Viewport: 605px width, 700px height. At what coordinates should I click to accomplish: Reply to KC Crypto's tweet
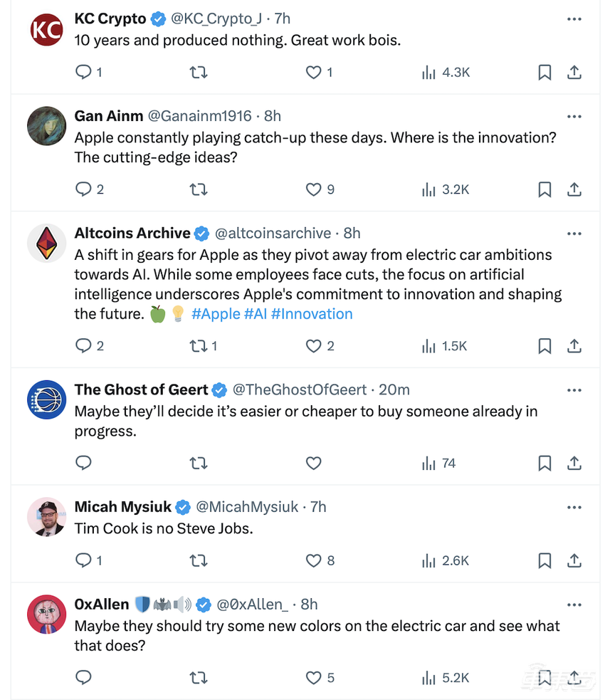click(84, 72)
